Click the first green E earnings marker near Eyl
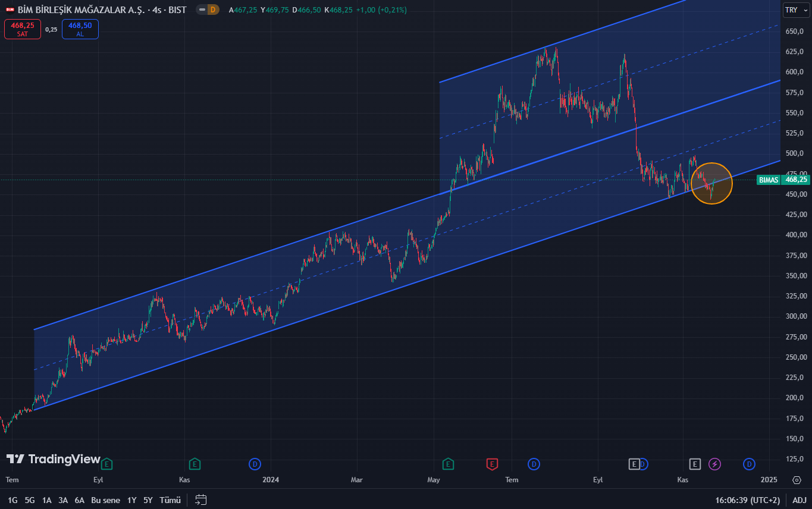Image resolution: width=812 pixels, height=509 pixels. tap(106, 464)
